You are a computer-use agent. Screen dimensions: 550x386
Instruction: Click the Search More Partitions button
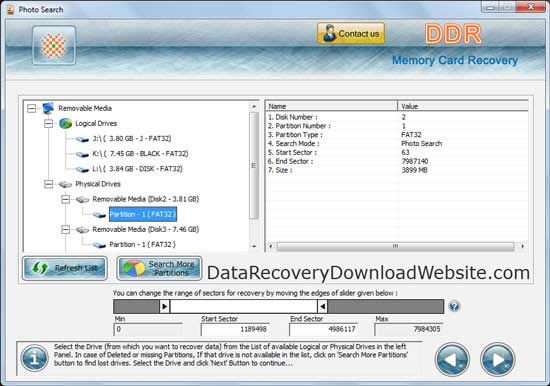coord(159,268)
